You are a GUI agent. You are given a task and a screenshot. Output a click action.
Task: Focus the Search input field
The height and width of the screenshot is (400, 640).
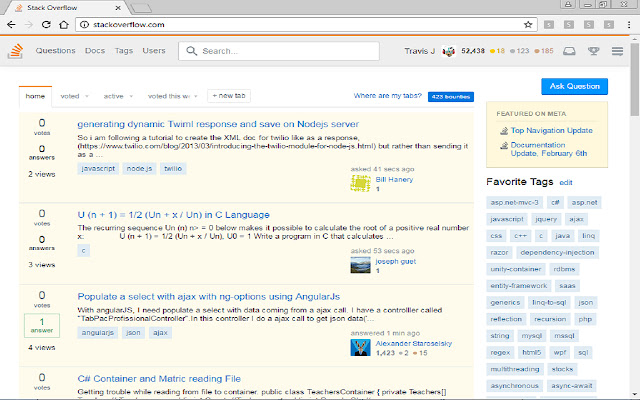coord(279,51)
